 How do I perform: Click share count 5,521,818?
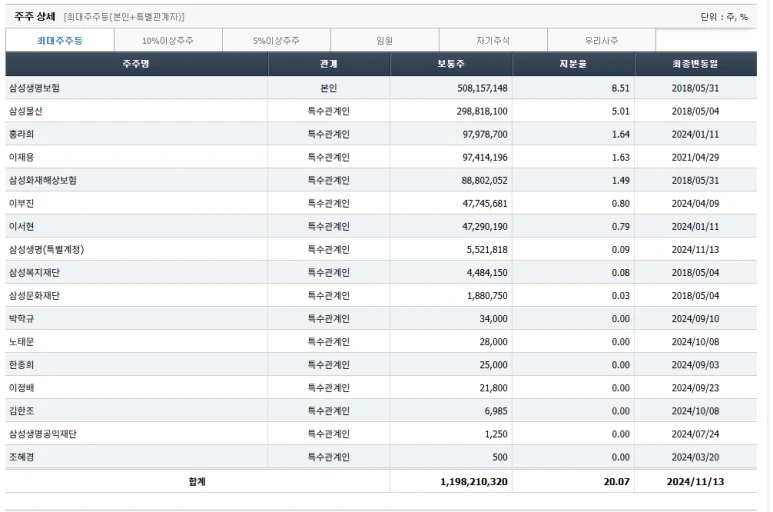coord(487,250)
